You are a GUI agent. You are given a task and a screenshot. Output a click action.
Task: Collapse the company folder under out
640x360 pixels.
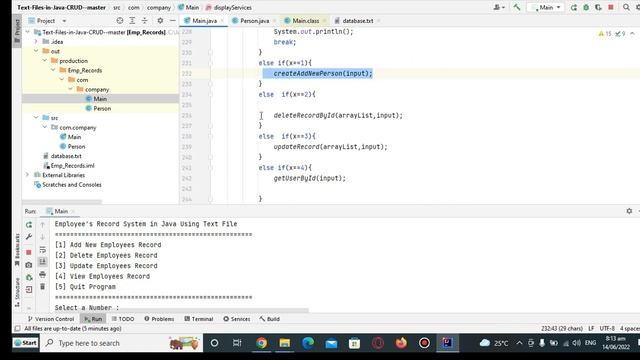[x=71, y=89]
